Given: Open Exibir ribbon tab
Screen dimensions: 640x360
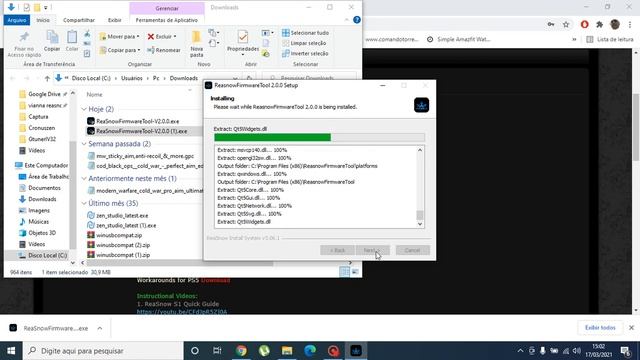Looking at the screenshot, I should (114, 20).
